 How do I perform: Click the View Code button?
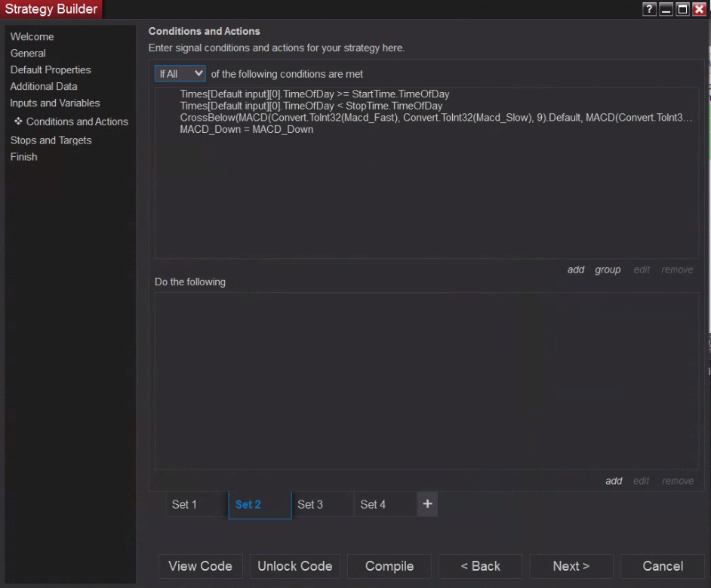[x=201, y=566]
